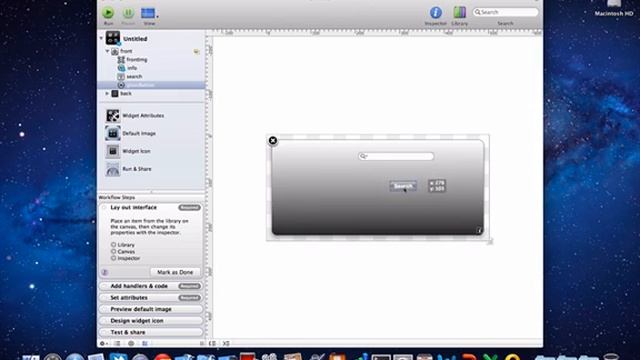Image resolution: width=640 pixels, height=360 pixels.
Task: Click the search field inside the widget
Action: (x=396, y=156)
